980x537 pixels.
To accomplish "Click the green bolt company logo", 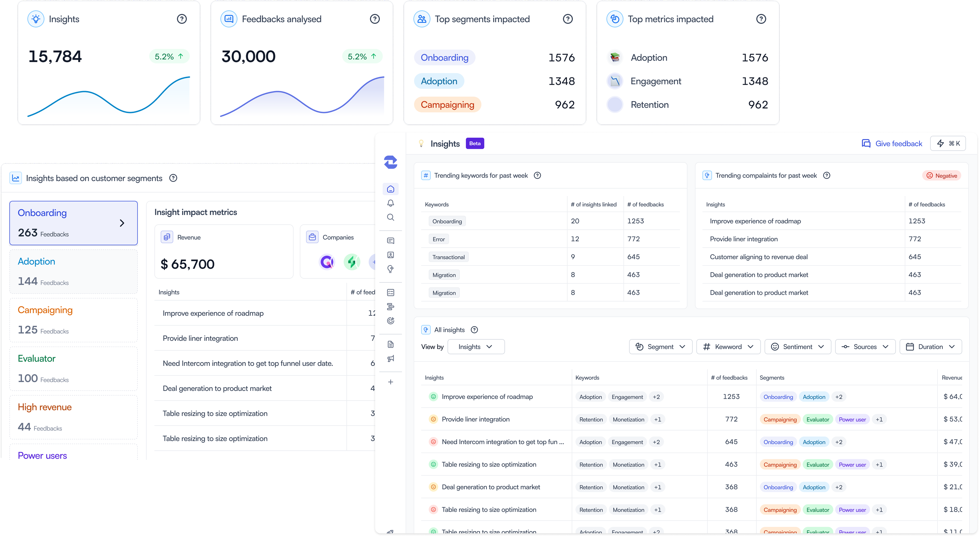I will (x=352, y=262).
